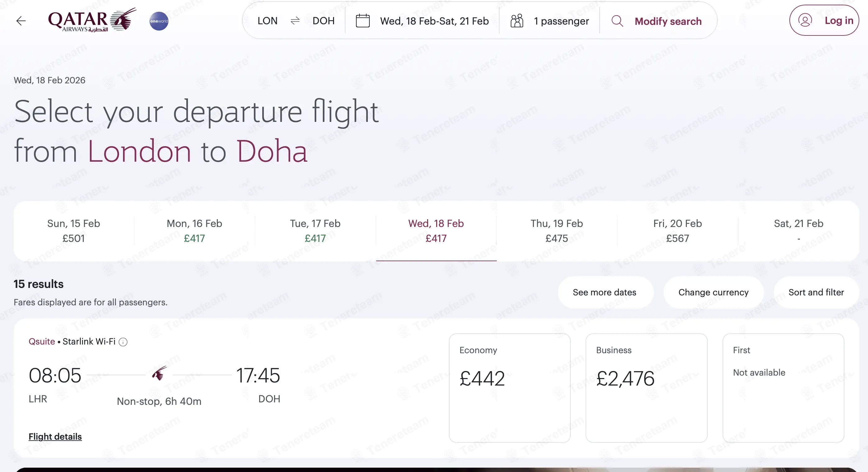Swap route using the arrows icon
The image size is (868, 472).
(295, 21)
